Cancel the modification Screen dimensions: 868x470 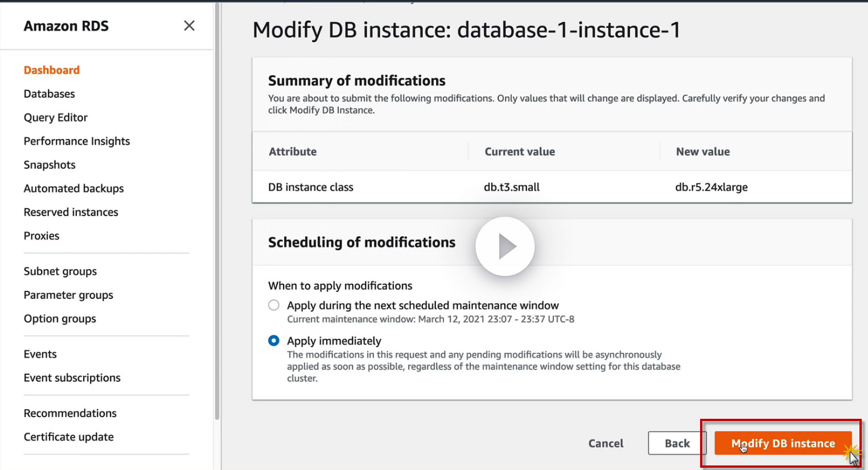(x=606, y=443)
